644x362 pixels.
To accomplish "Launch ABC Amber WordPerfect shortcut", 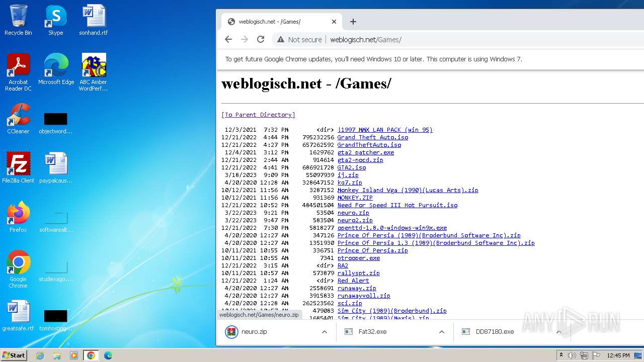I will pyautogui.click(x=94, y=72).
